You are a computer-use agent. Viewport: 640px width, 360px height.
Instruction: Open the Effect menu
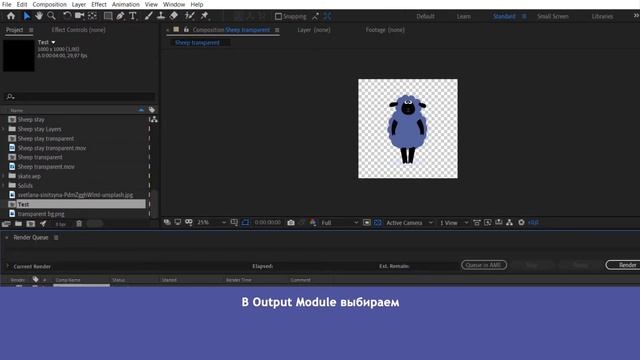pyautogui.click(x=99, y=4)
